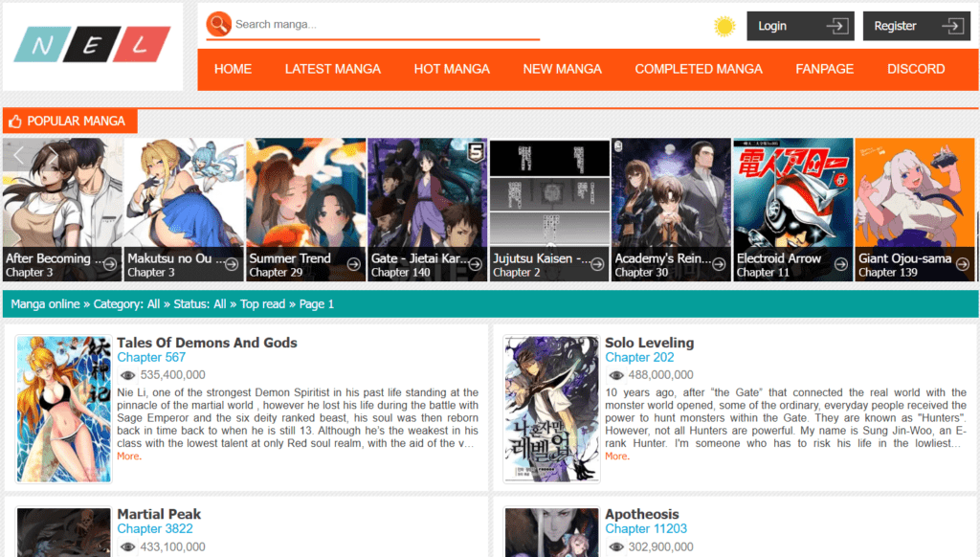Viewport: 980px width, 557px height.
Task: Click Category: All breadcrumb
Action: point(127,304)
